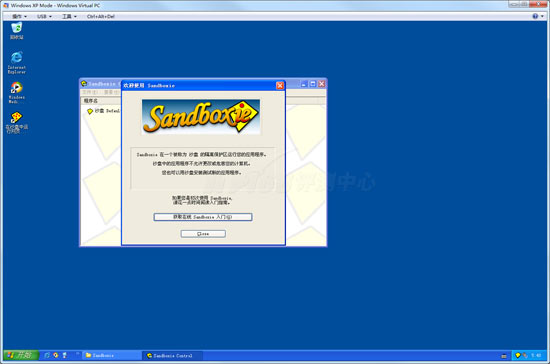Click the keyboard language bar icon in taskbar

(x=504, y=356)
